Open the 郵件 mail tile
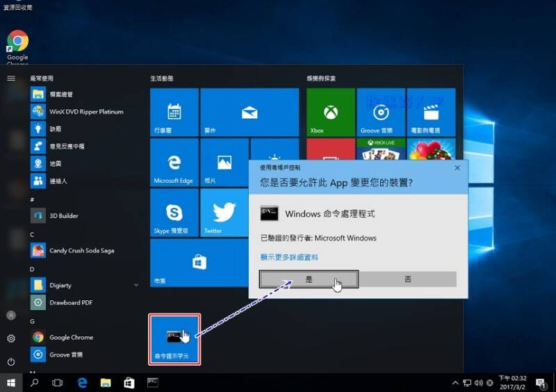 [250, 112]
